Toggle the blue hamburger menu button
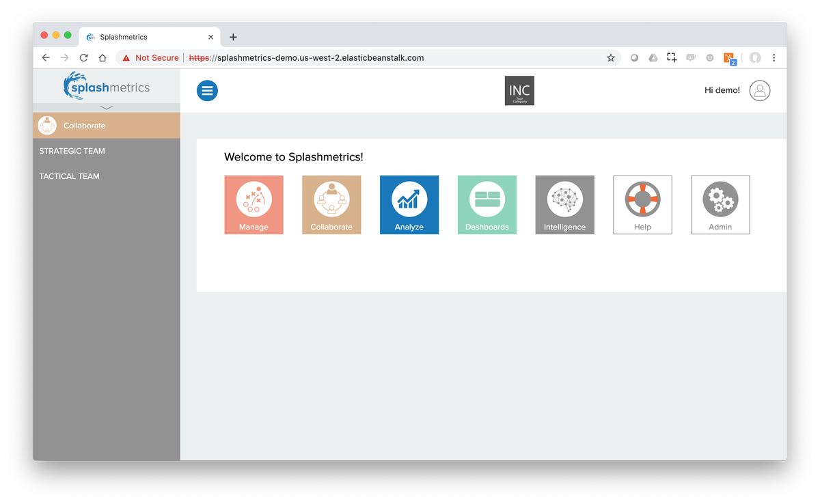820x504 pixels. coord(207,90)
